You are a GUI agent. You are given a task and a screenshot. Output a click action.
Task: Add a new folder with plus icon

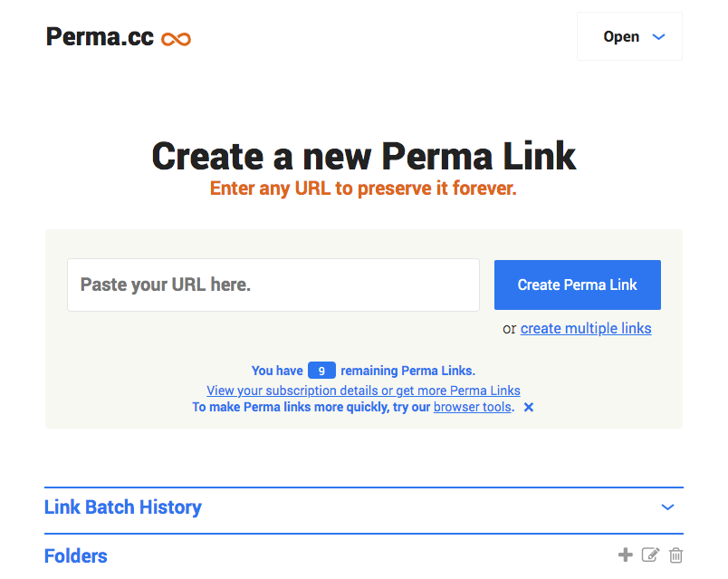[x=625, y=555]
